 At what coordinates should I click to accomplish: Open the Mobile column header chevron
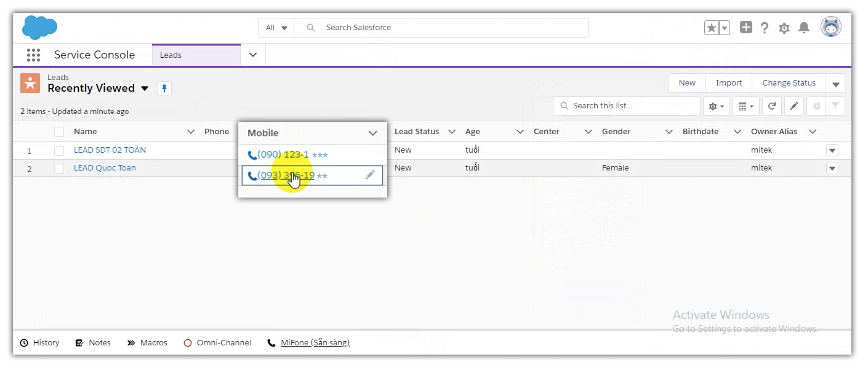(372, 133)
